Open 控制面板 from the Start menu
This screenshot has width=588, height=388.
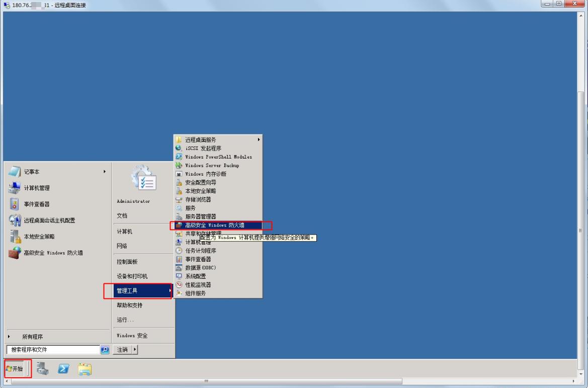click(127, 262)
